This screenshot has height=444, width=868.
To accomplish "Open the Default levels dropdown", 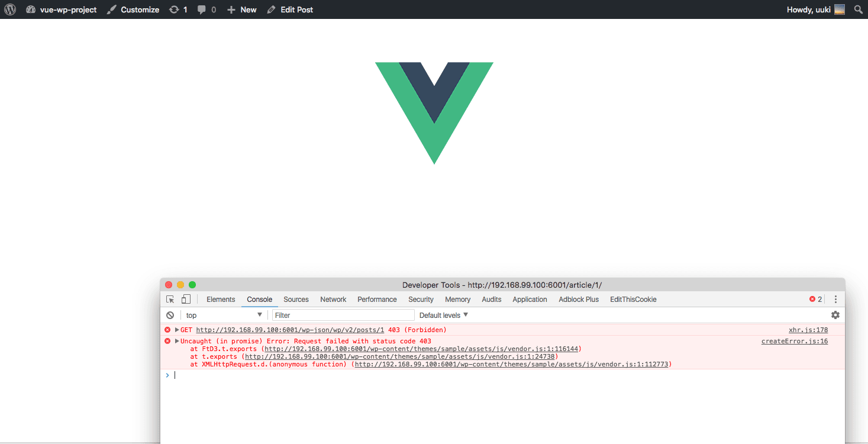I will point(444,316).
